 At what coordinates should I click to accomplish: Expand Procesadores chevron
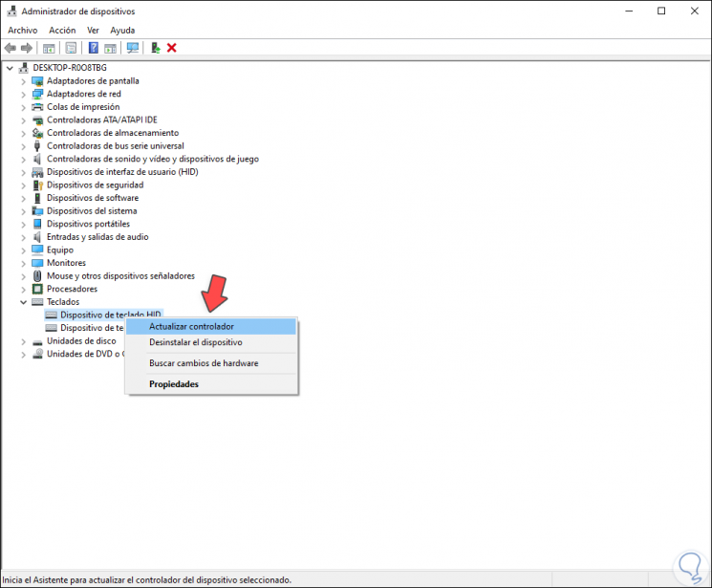[23, 290]
